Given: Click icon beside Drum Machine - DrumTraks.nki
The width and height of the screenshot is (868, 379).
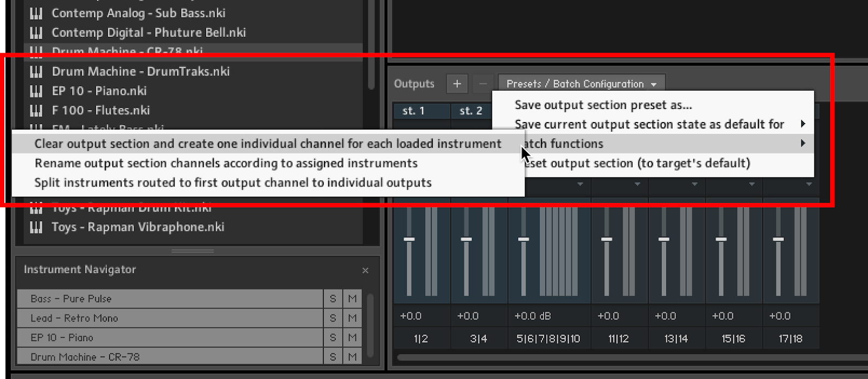Looking at the screenshot, I should (x=36, y=72).
